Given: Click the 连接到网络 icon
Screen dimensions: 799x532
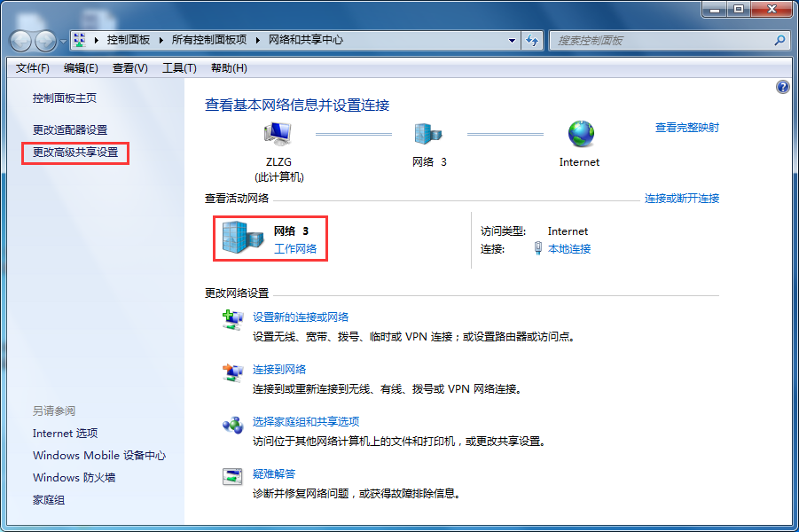Looking at the screenshot, I should point(232,373).
